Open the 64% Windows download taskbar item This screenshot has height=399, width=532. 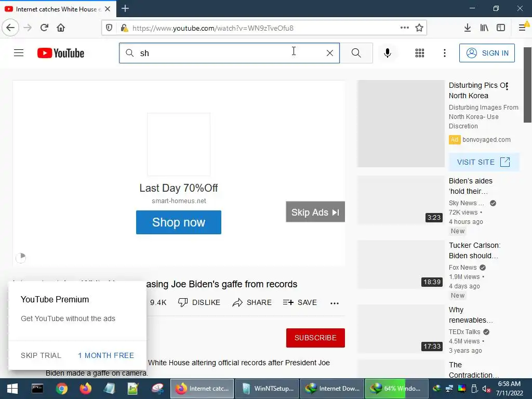point(397,389)
